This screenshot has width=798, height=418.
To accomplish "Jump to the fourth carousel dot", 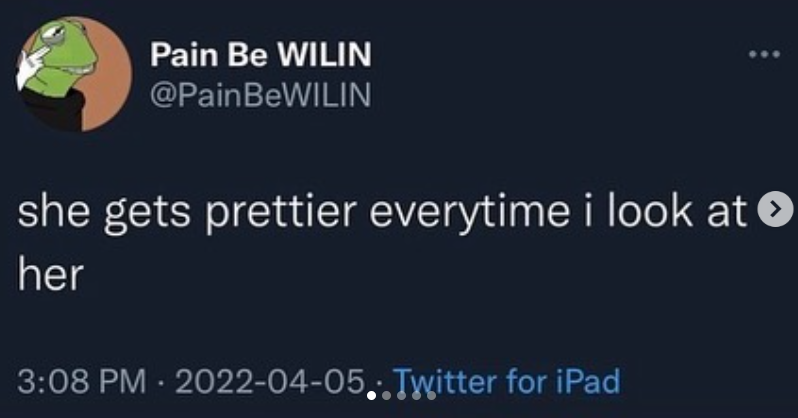I will [x=417, y=395].
